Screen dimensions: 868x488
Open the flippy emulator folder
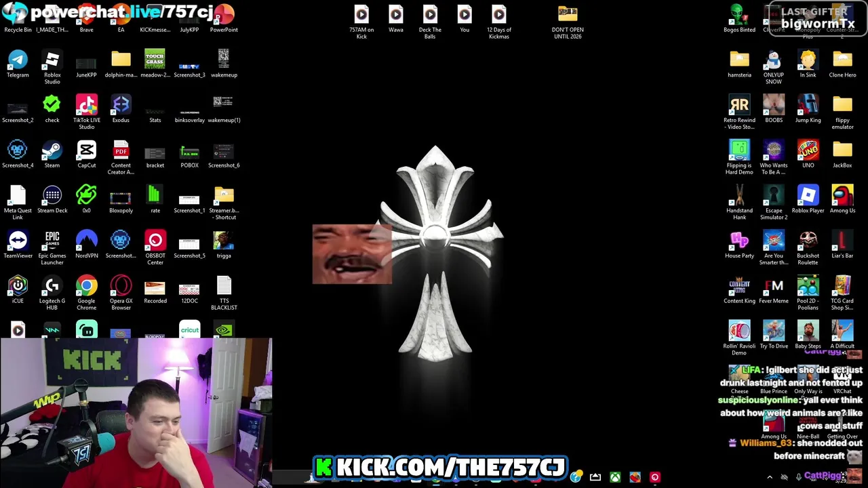coord(842,113)
